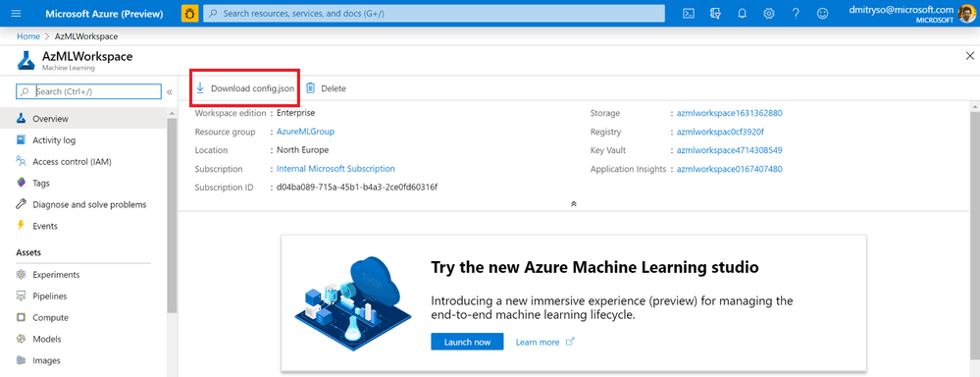The height and width of the screenshot is (377, 980).
Task: Click the smiley feedback icon
Action: click(822, 13)
